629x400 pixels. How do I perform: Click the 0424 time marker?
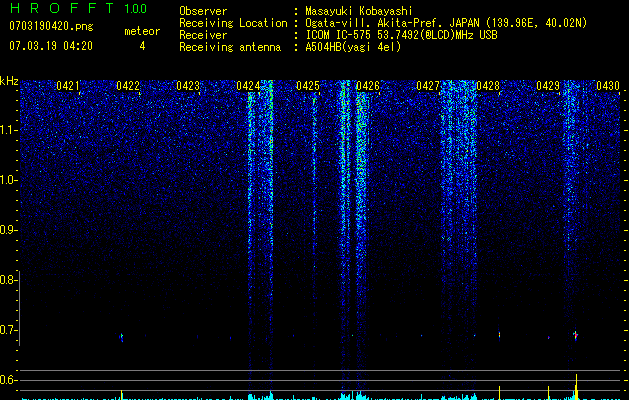248,86
